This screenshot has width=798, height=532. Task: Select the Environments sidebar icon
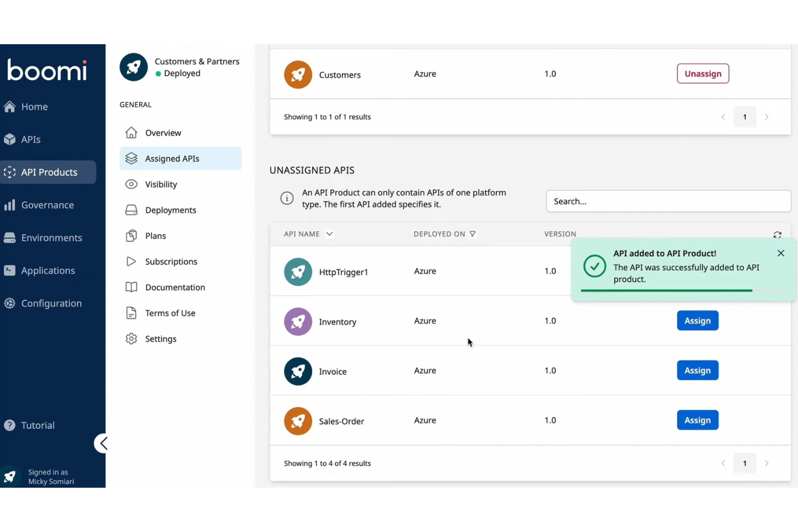coord(10,237)
